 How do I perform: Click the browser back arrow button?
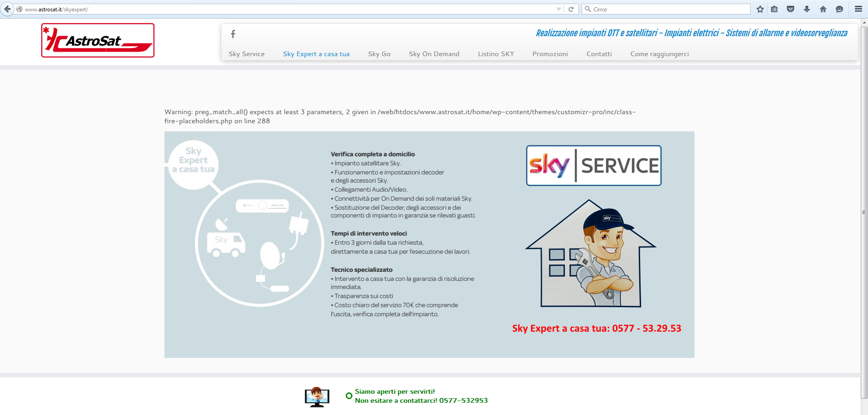point(7,9)
